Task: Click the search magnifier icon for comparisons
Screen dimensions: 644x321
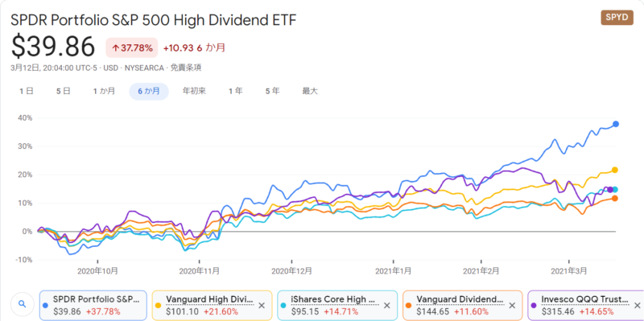Action: [23, 304]
